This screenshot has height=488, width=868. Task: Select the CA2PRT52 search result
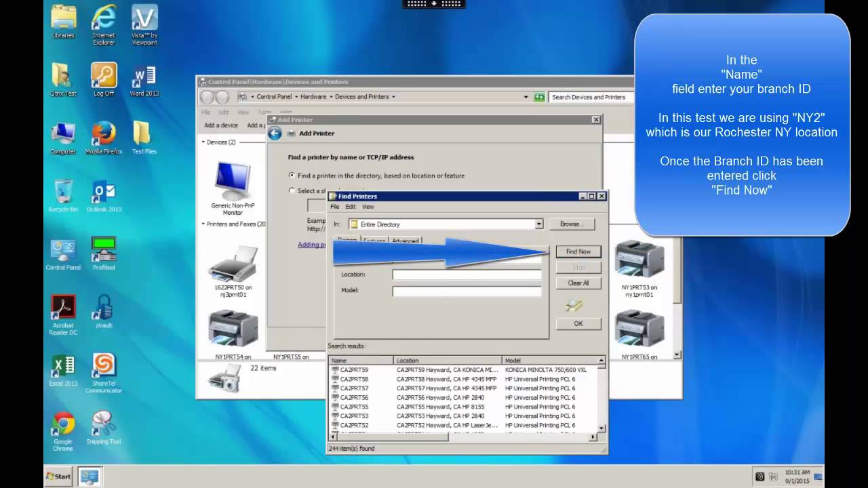pyautogui.click(x=354, y=425)
